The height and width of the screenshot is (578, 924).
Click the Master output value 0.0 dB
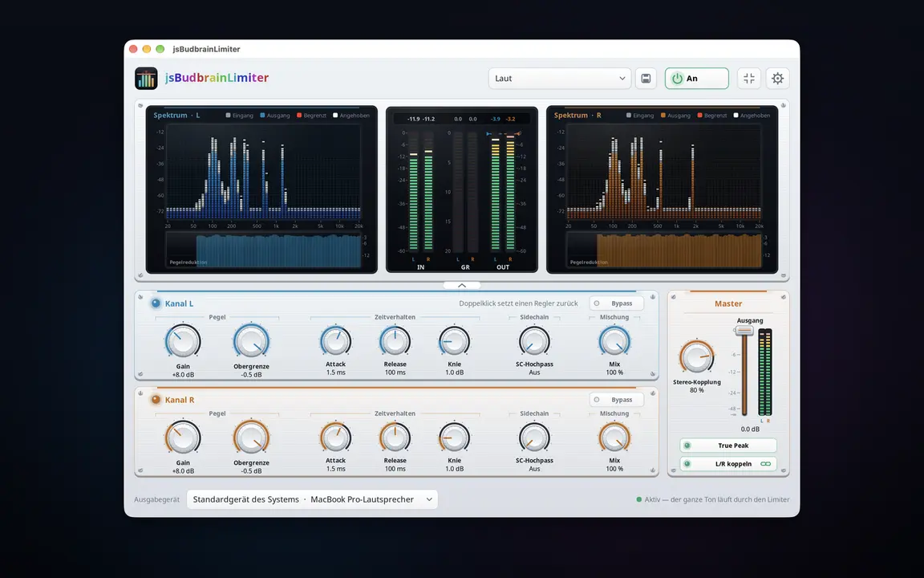750,429
